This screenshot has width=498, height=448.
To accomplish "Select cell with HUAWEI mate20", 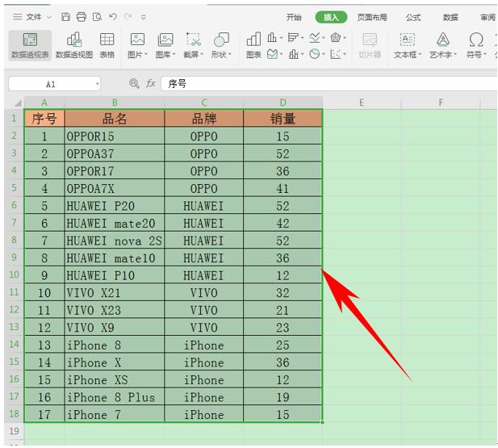I will (115, 223).
